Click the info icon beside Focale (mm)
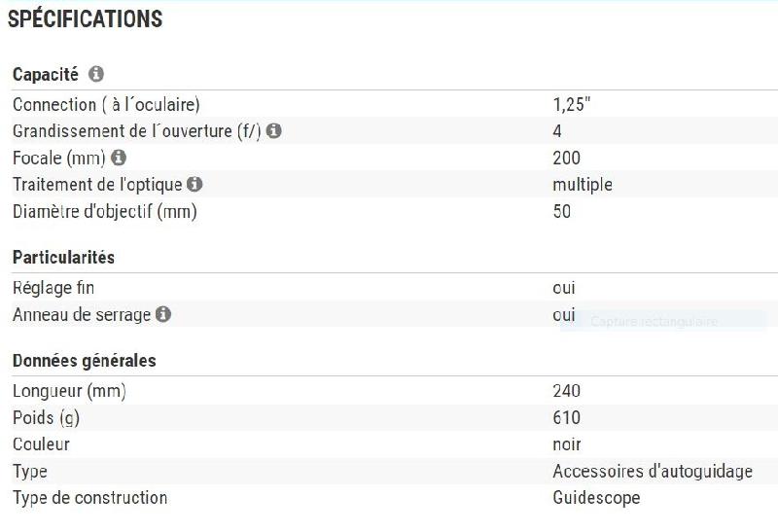 coord(119,157)
